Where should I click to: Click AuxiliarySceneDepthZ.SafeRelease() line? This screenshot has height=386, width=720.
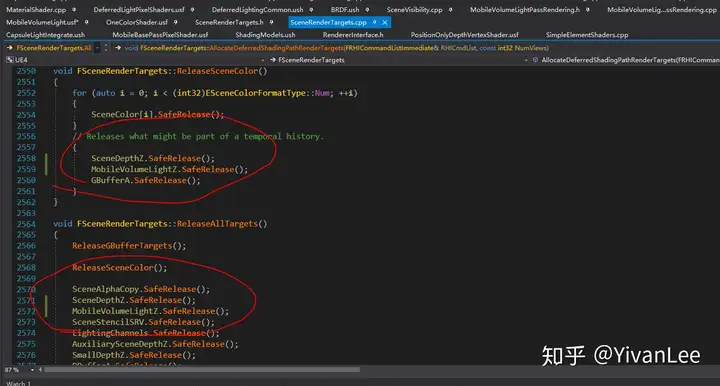(x=155, y=344)
